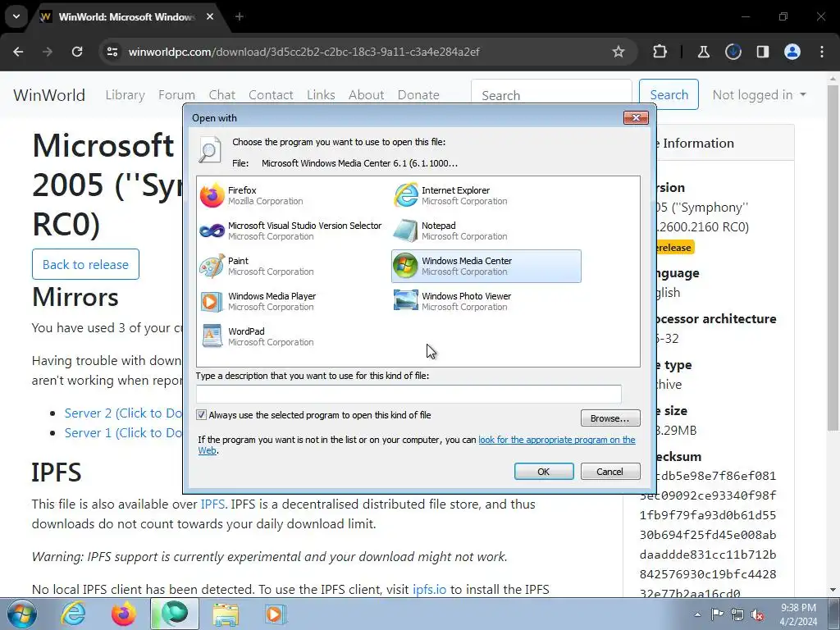Click the Chrome address bar URL
This screenshot has width=840, height=630.
point(304,52)
